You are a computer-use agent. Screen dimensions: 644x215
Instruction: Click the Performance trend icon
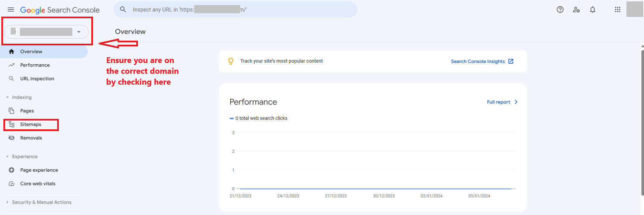(11, 65)
